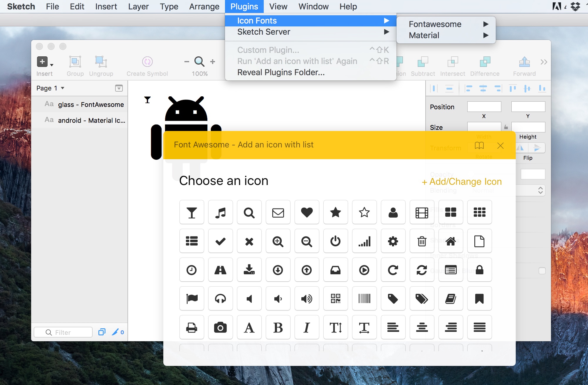Choose the camera icon
588x385 pixels.
[x=220, y=327]
